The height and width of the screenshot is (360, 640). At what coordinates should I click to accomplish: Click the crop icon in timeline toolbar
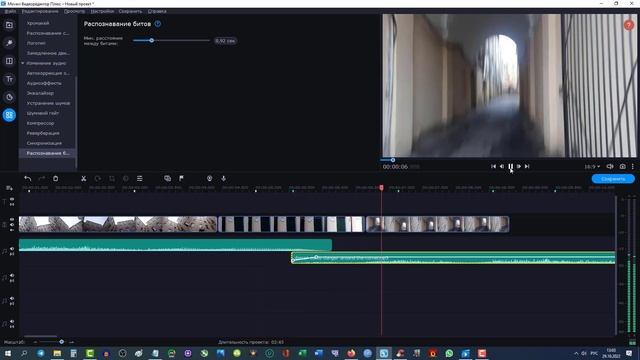click(112, 178)
